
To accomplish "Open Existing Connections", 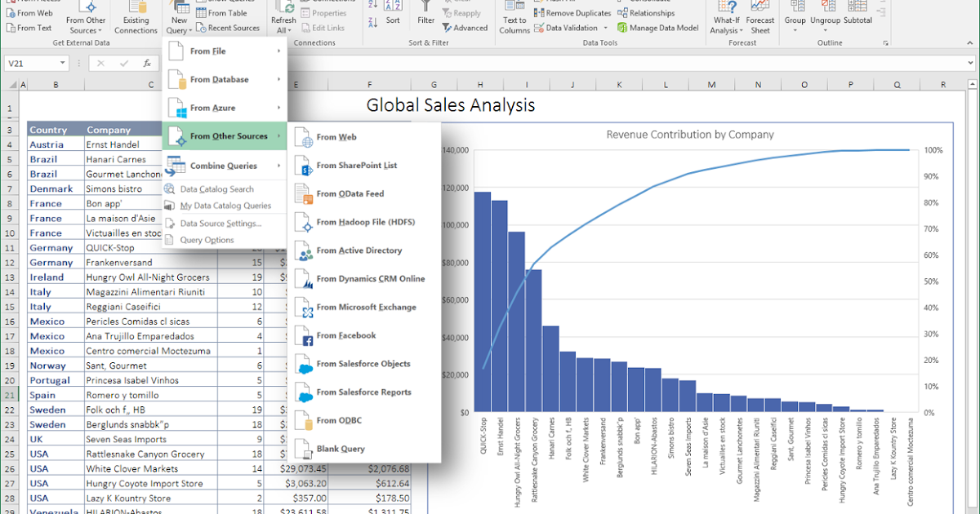I will [136, 18].
